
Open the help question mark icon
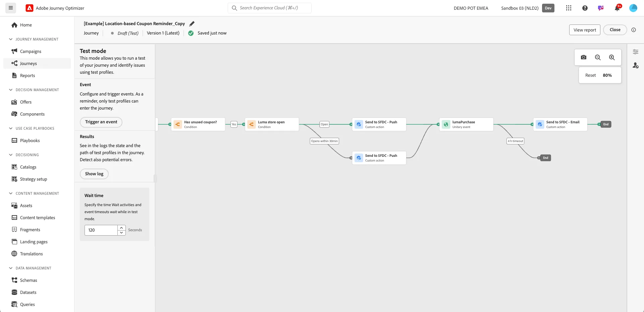[x=585, y=8]
